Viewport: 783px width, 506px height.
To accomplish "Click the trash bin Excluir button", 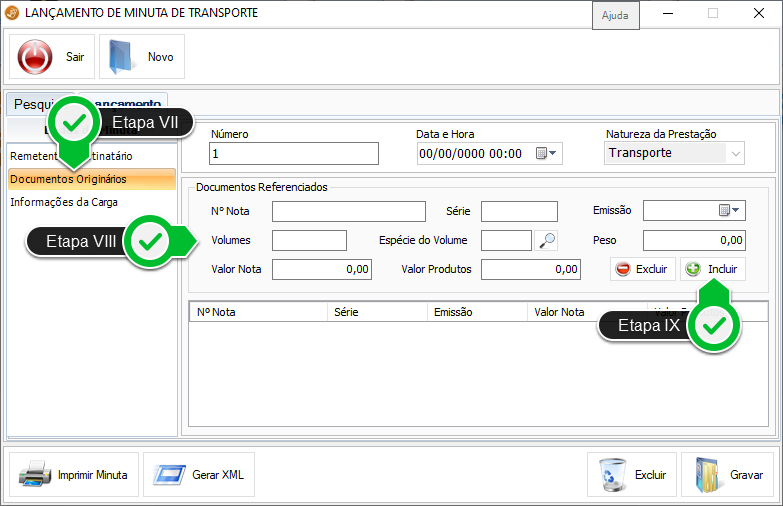I will (x=631, y=475).
